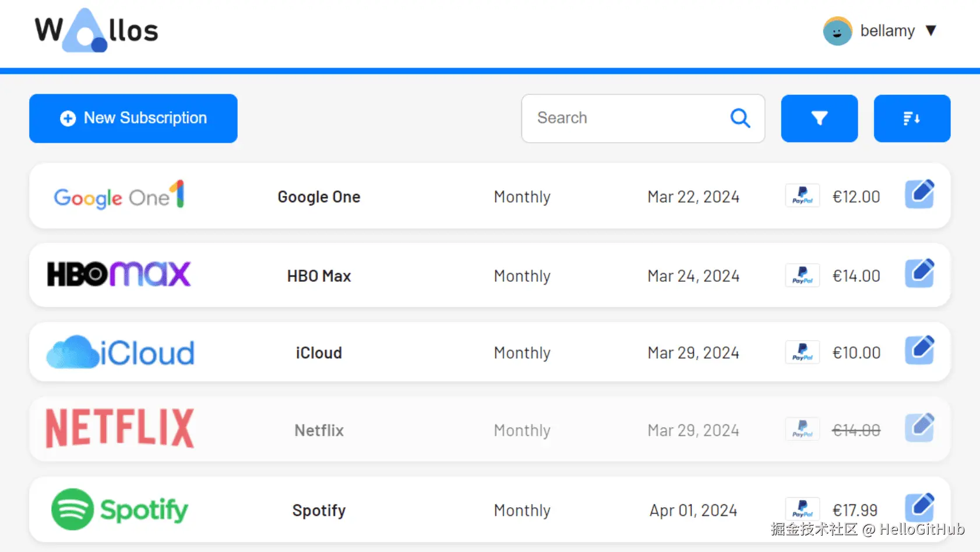Click the magnifying glass search icon

point(740,118)
